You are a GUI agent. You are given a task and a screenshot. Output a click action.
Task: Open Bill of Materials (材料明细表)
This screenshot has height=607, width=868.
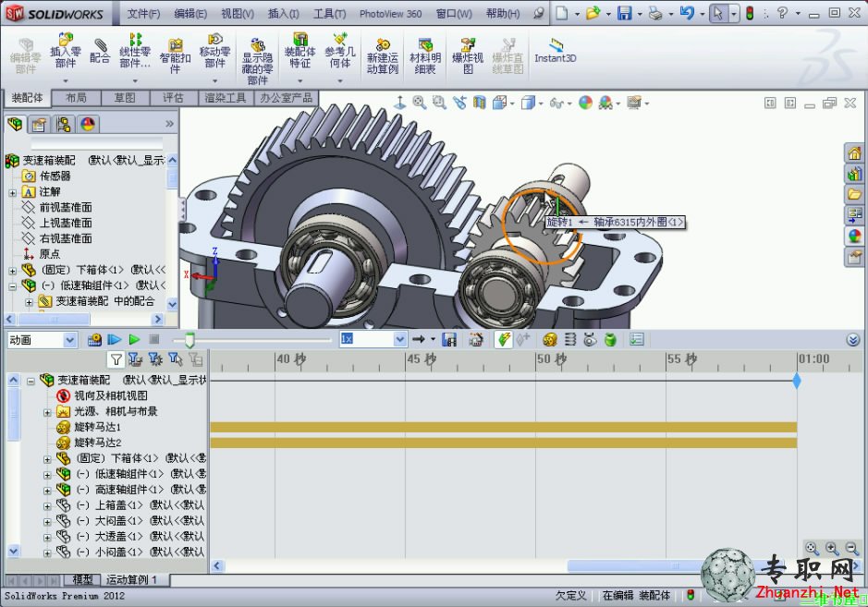point(425,55)
